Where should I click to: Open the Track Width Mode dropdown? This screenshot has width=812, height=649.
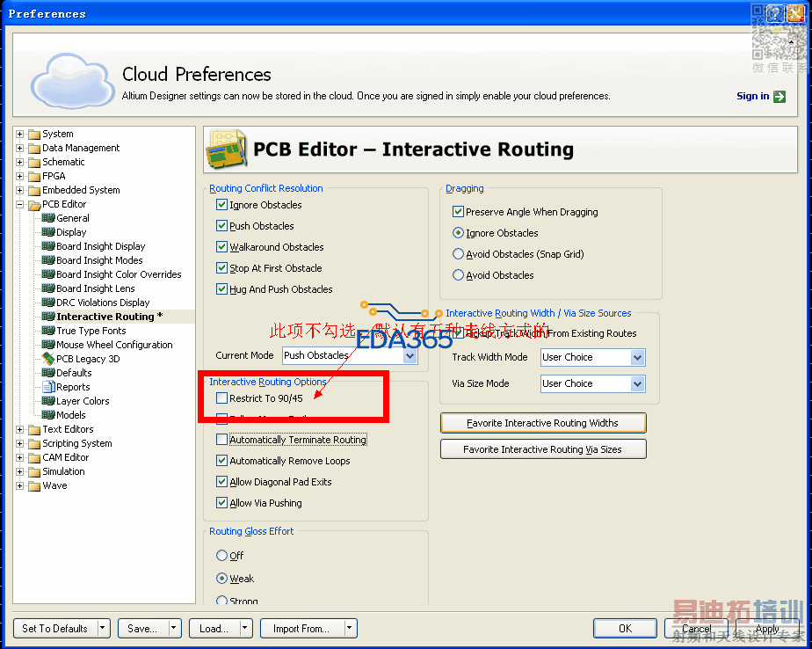(637, 358)
